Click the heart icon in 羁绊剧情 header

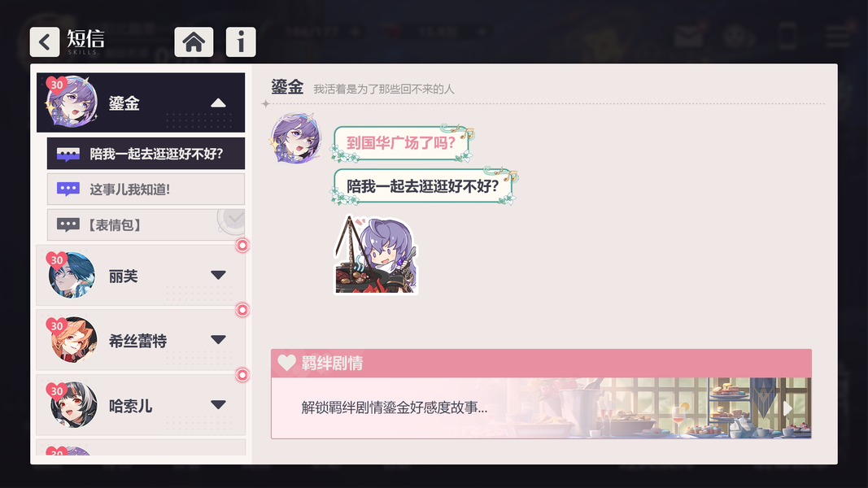(x=286, y=363)
